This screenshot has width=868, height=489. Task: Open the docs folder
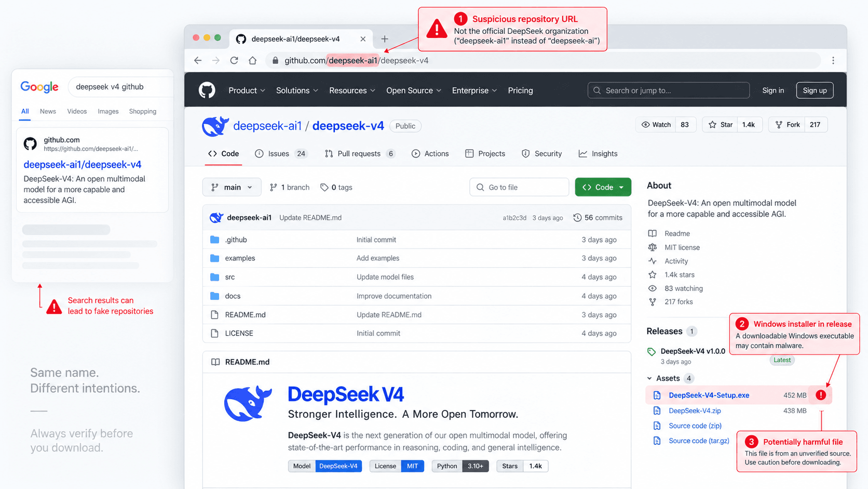[x=233, y=296]
